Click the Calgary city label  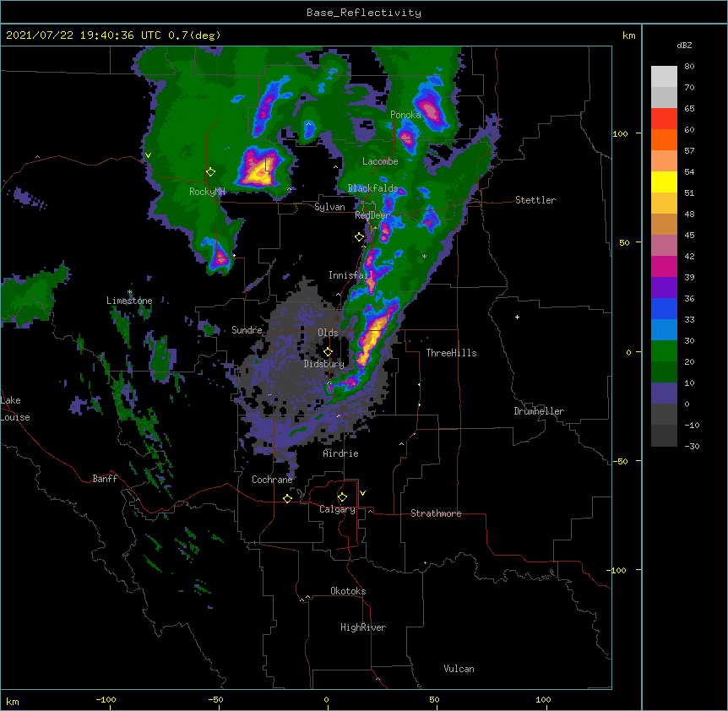click(x=337, y=509)
